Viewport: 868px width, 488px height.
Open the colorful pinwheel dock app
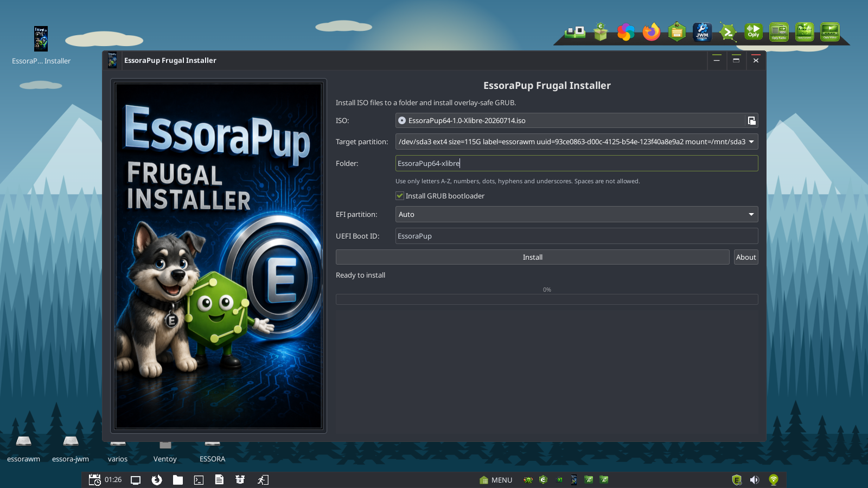point(626,33)
